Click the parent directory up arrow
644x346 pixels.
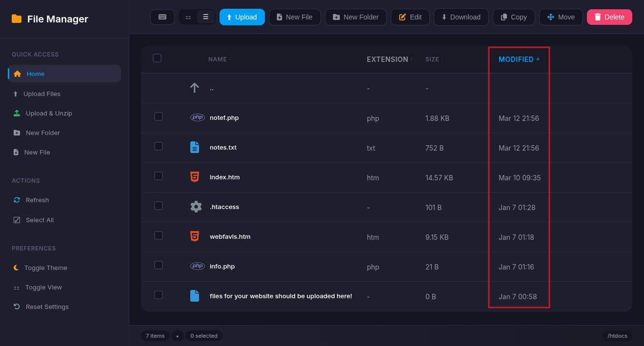194,88
